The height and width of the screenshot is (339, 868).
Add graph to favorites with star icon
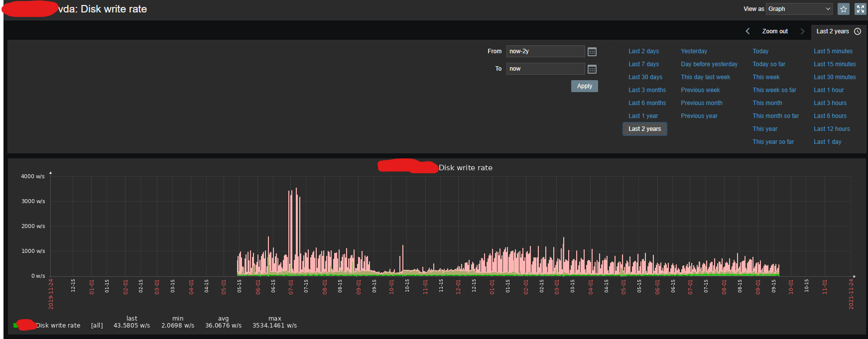(x=843, y=9)
